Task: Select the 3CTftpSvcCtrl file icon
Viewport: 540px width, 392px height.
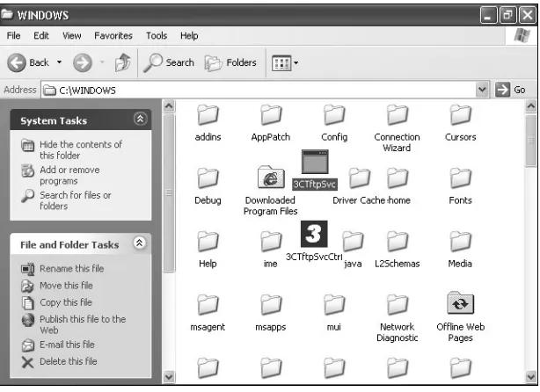Action: tap(314, 234)
